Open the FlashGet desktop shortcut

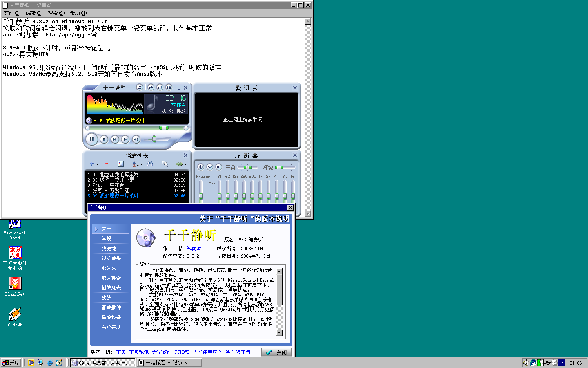coord(15,286)
